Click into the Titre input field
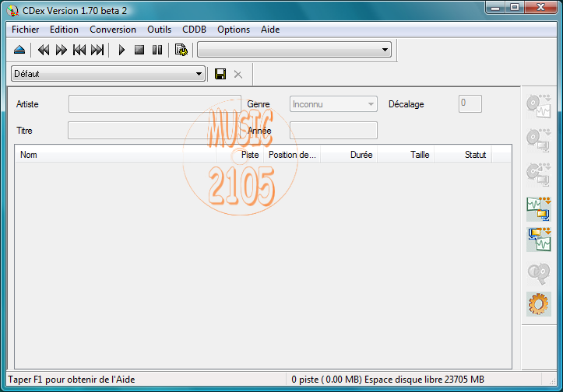563x392 pixels. tap(154, 130)
